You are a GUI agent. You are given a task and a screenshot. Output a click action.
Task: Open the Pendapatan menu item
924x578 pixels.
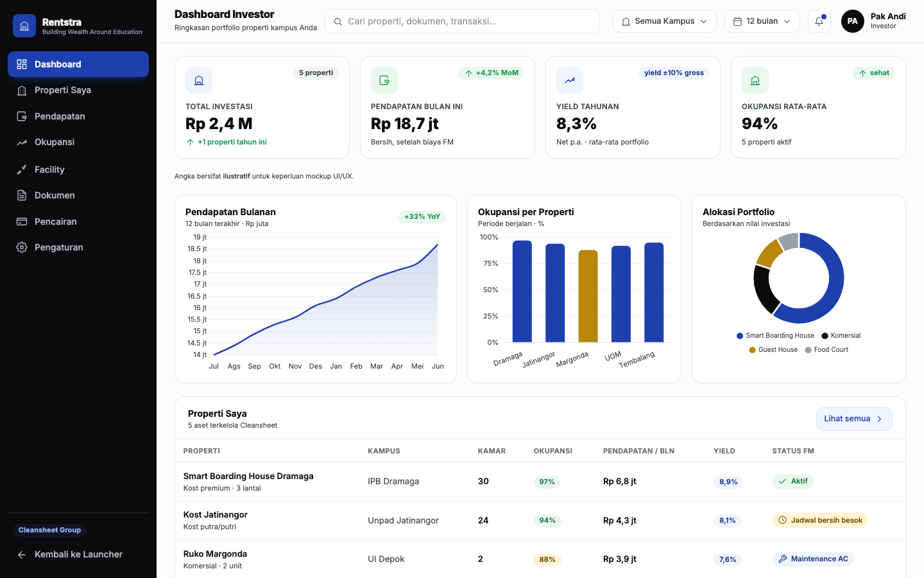pos(78,116)
